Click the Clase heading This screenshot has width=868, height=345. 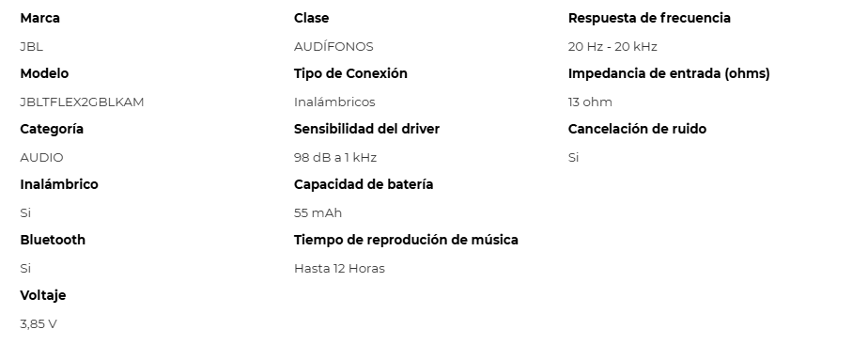pyautogui.click(x=311, y=18)
